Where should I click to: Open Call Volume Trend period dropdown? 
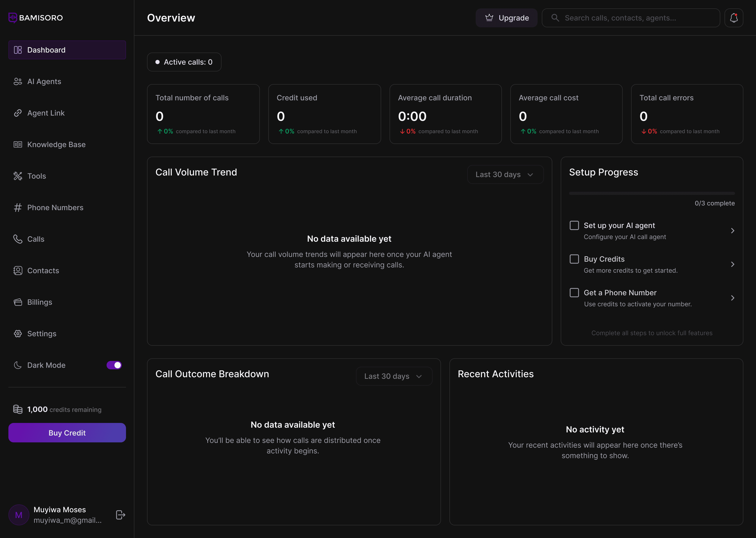(x=505, y=175)
